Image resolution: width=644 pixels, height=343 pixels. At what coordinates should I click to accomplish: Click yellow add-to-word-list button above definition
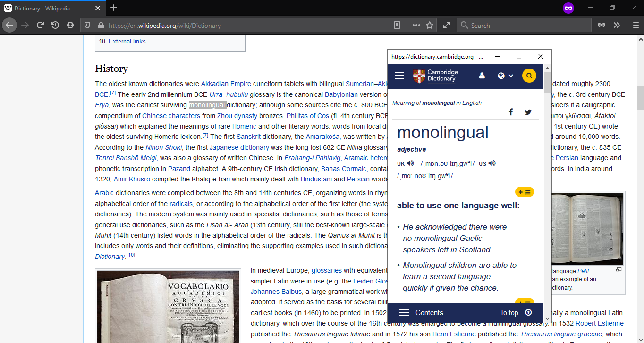tap(524, 192)
